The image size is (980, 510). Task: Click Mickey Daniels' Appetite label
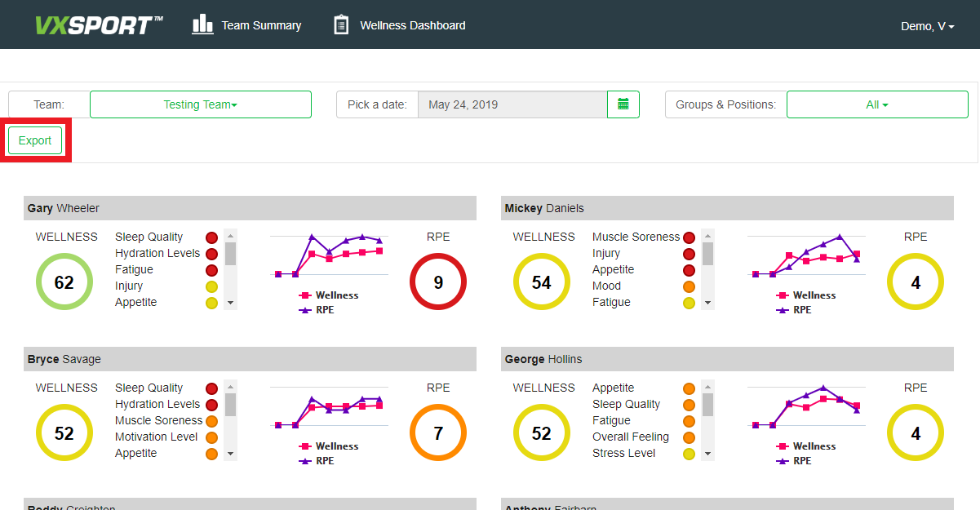point(613,270)
